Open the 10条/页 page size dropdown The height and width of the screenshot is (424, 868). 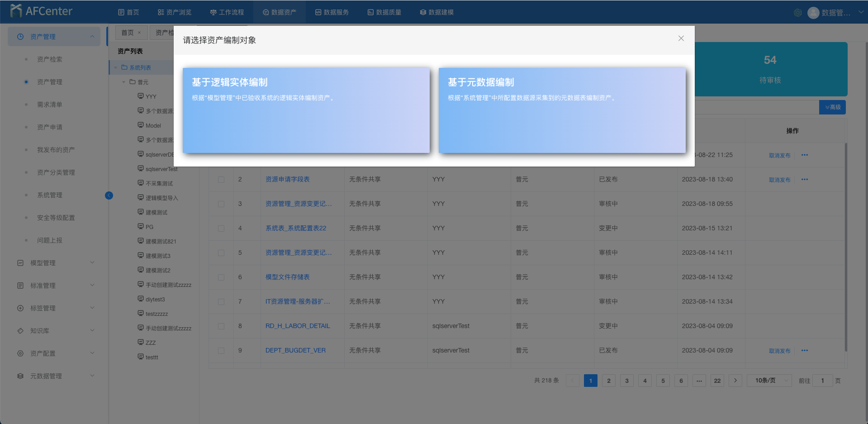769,381
